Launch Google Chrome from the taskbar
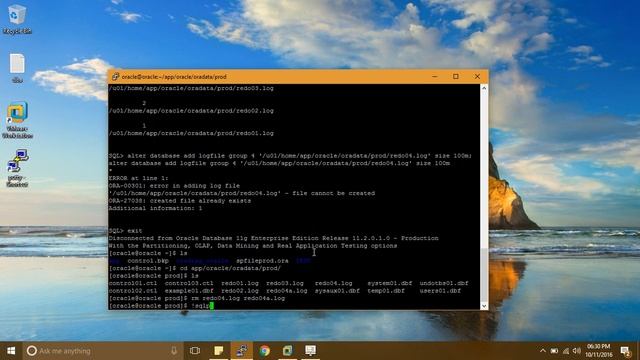Screen dimensions: 640x360 [x=264, y=351]
